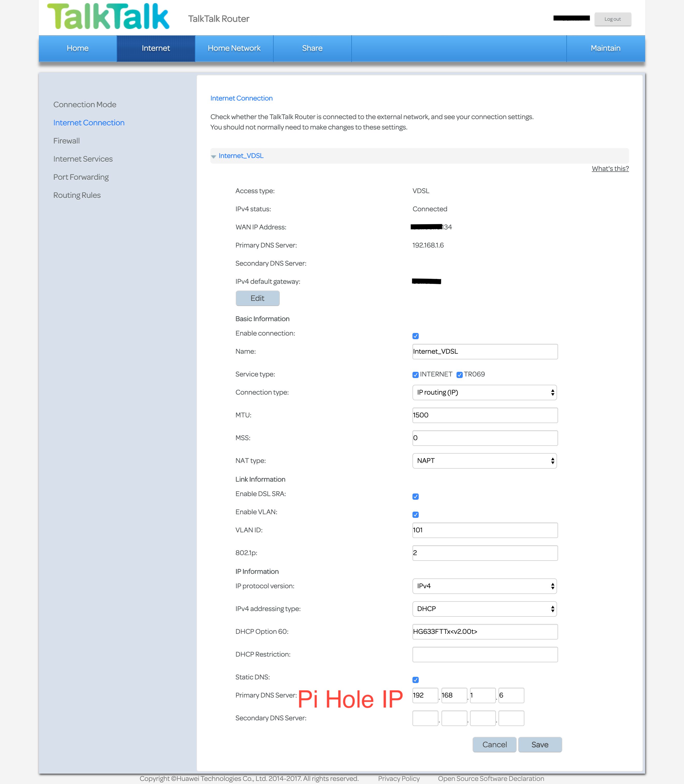
Task: Toggle the Enable VLAN checkbox
Action: (416, 515)
